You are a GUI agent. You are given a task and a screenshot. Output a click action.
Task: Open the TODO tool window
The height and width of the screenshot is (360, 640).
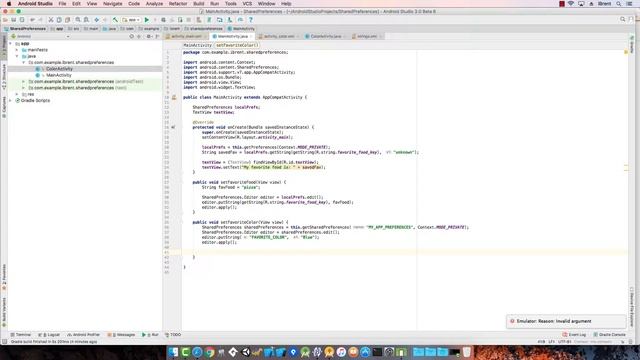(173, 335)
